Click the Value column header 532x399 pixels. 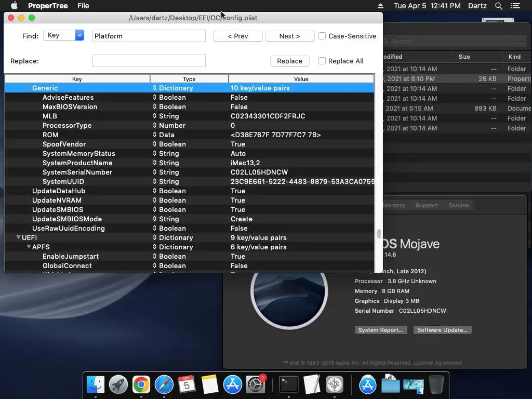(x=301, y=79)
